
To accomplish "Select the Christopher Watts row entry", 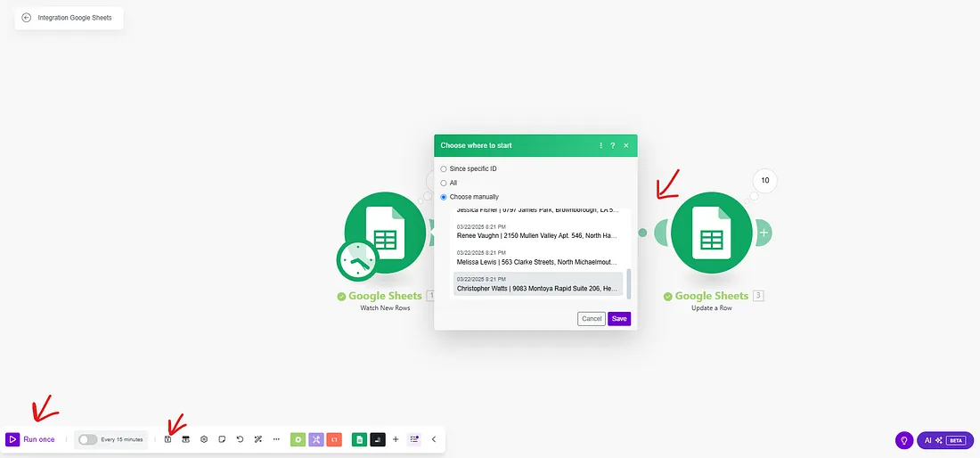I will click(x=537, y=284).
